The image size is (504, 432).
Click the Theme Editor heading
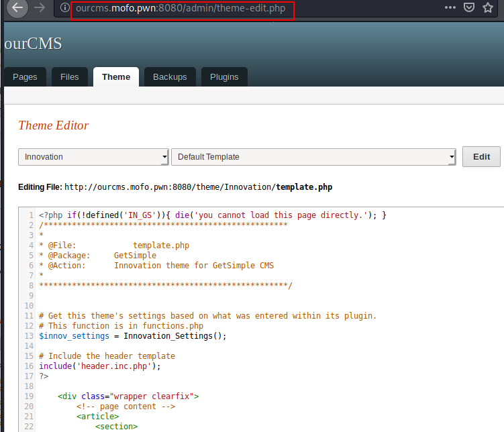click(54, 125)
